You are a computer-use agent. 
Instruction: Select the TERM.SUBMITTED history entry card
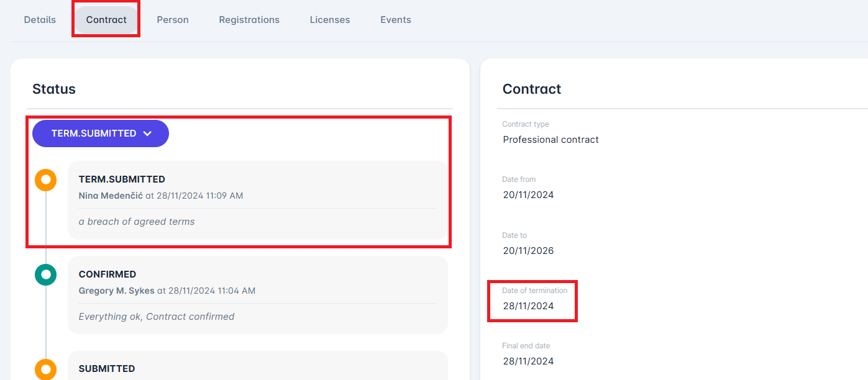pyautogui.click(x=257, y=200)
